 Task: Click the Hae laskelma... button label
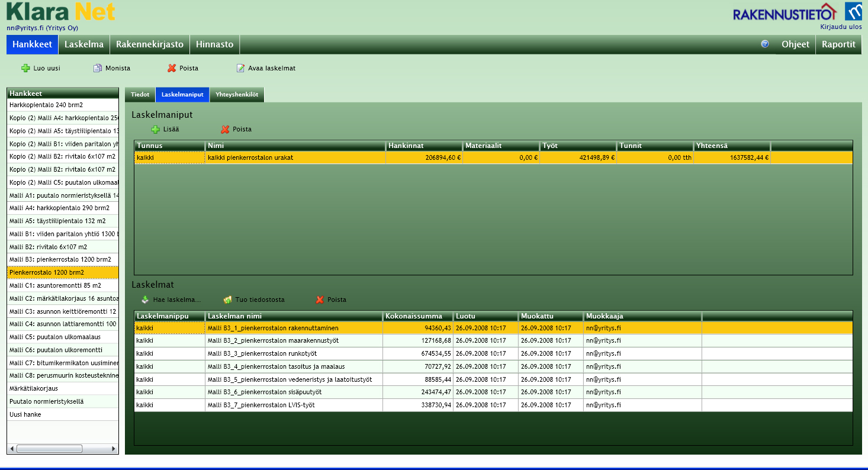177,300
